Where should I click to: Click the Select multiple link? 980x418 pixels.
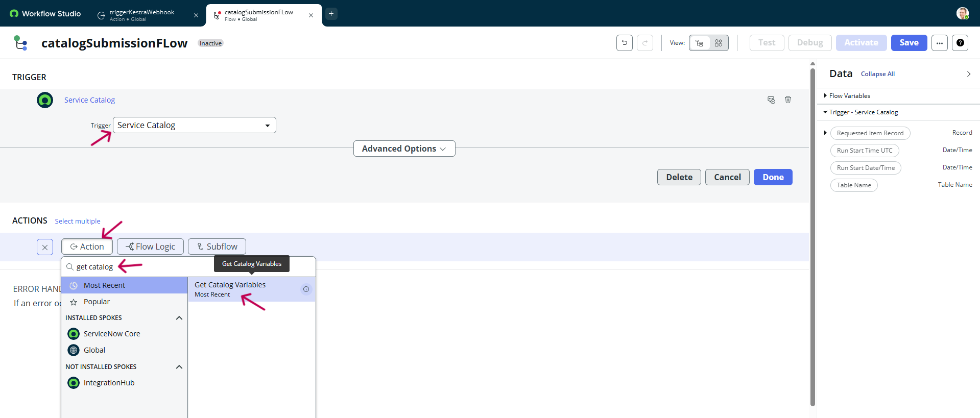click(78, 221)
